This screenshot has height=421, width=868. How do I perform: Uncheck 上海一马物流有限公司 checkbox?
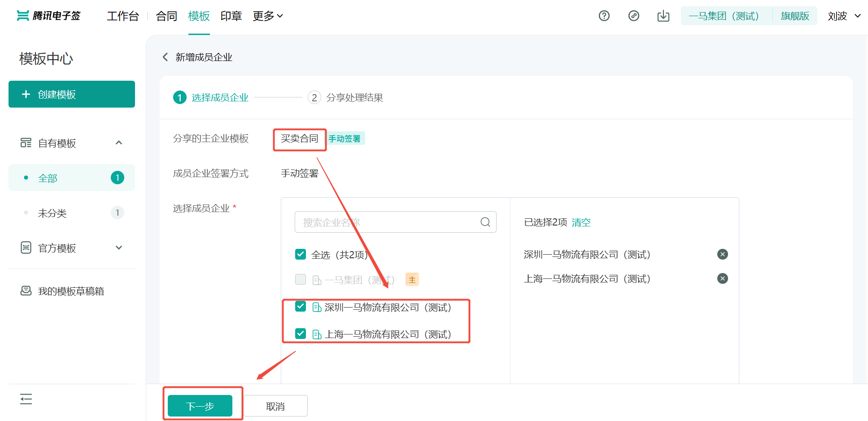click(x=301, y=334)
